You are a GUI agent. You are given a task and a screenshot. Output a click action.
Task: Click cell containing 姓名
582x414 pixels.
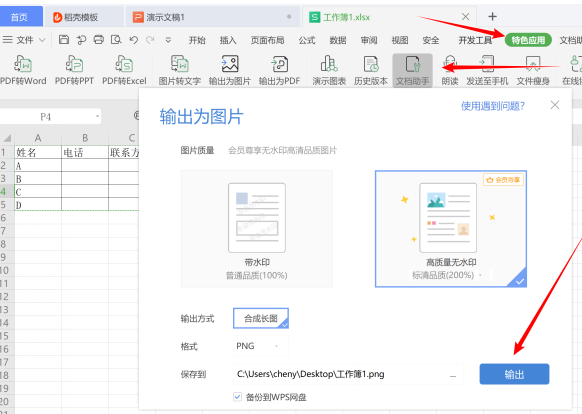[38, 152]
